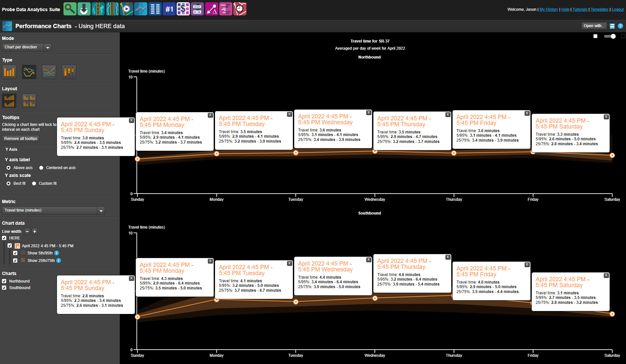
Task: Open the Region Explorer magnifier tool
Action: coord(70,9)
